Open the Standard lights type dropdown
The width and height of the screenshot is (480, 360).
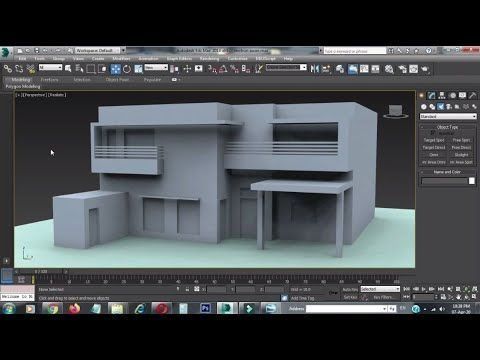pos(448,116)
